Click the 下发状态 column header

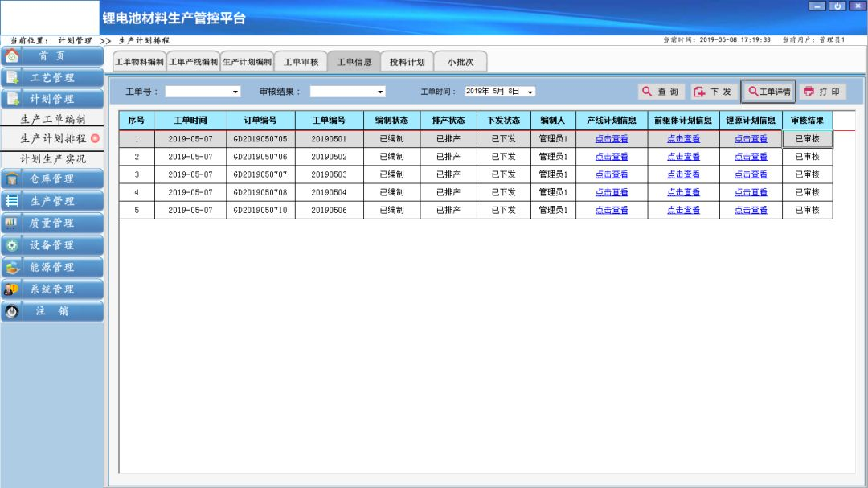pos(504,121)
